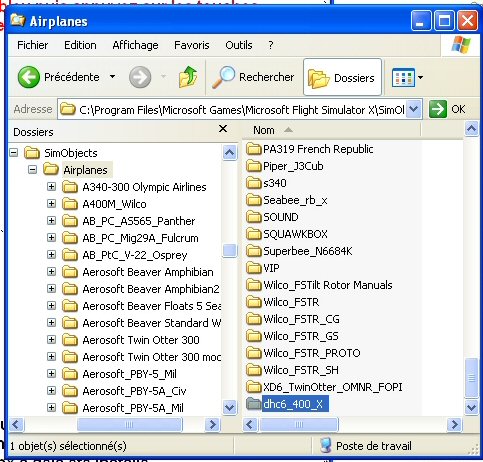Select Aerosoft_PBY-5A_Civ folder in tree
The width and height of the screenshot is (483, 462).
(134, 391)
